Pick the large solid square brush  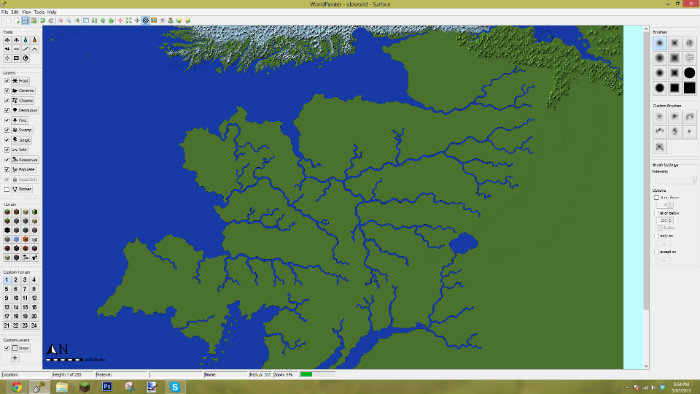coord(689,88)
